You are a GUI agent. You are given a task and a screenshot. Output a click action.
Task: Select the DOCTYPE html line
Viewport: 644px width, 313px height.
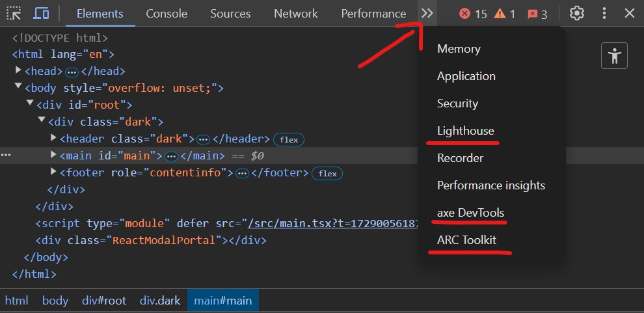pyautogui.click(x=60, y=38)
